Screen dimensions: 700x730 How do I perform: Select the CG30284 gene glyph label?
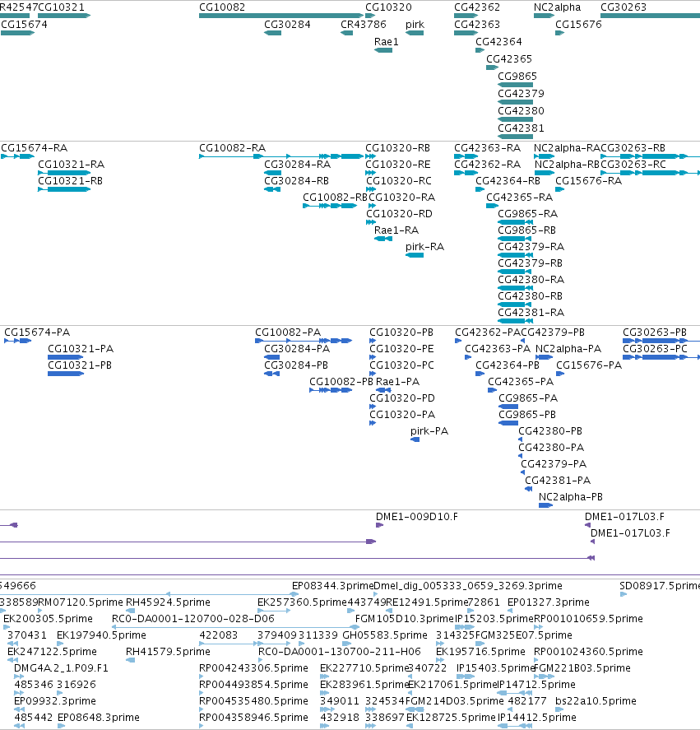point(287,25)
